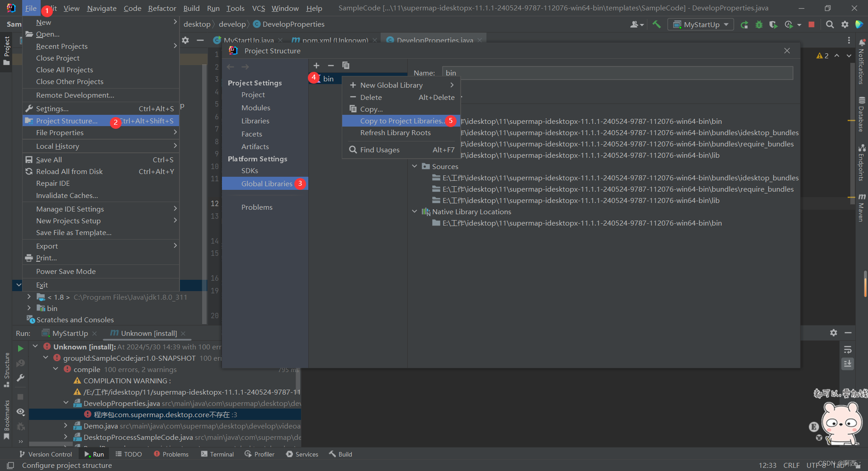The height and width of the screenshot is (471, 868).
Task: Expand the Demo.java error node
Action: (x=66, y=426)
